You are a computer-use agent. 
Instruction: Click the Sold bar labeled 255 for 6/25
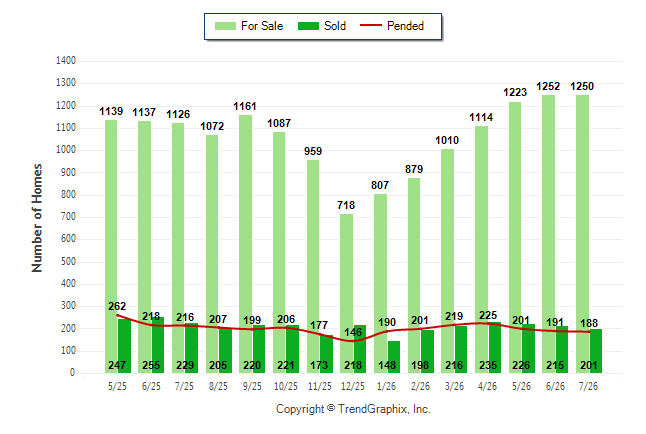[x=158, y=345]
